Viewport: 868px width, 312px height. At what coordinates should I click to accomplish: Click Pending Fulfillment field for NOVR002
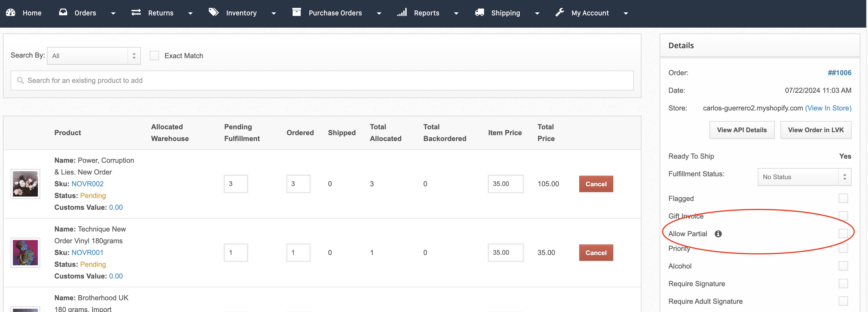point(236,184)
